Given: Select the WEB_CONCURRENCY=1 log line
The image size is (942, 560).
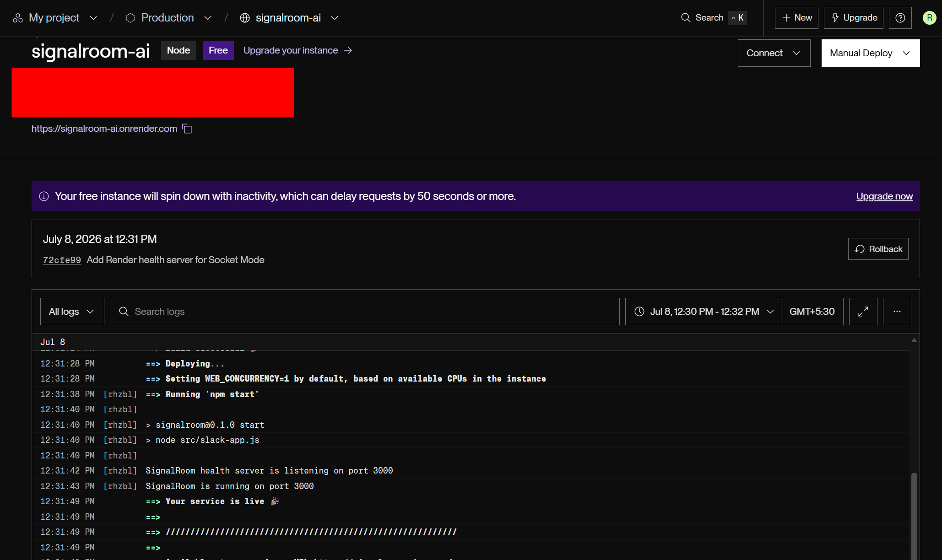Looking at the screenshot, I should (470, 379).
